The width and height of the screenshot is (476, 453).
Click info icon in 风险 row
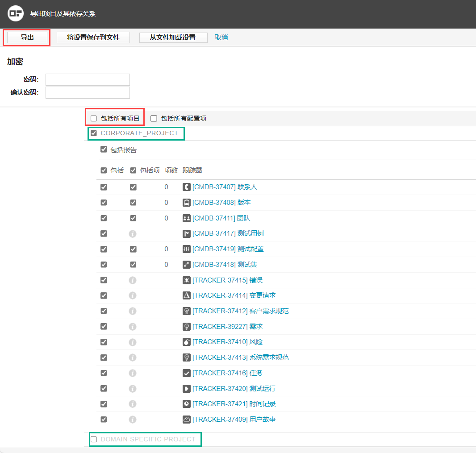tap(133, 342)
